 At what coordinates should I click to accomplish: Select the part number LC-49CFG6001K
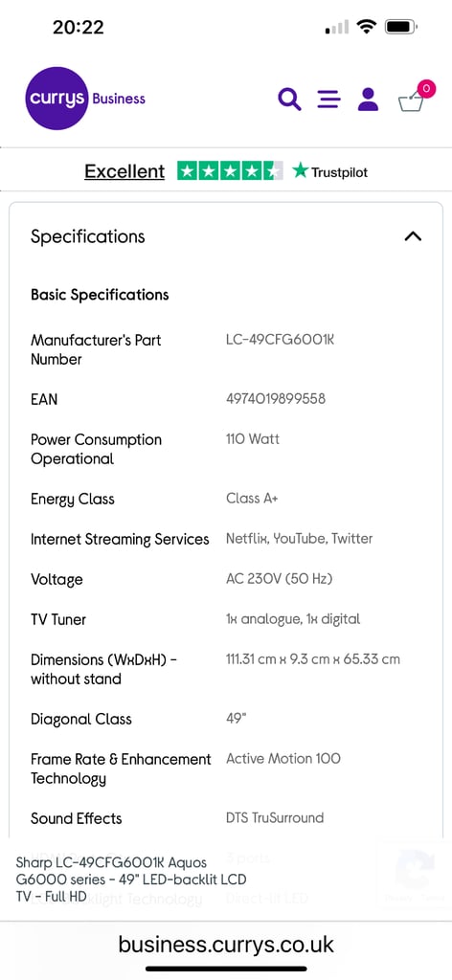(x=280, y=340)
